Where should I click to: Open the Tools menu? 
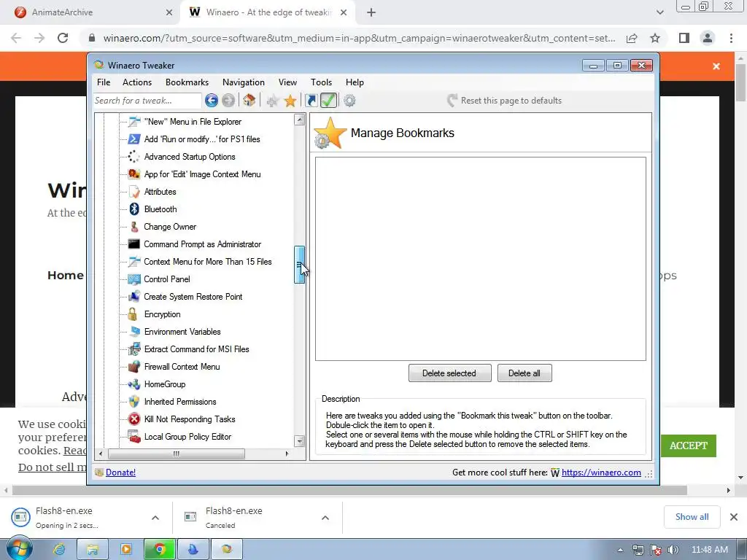point(321,82)
